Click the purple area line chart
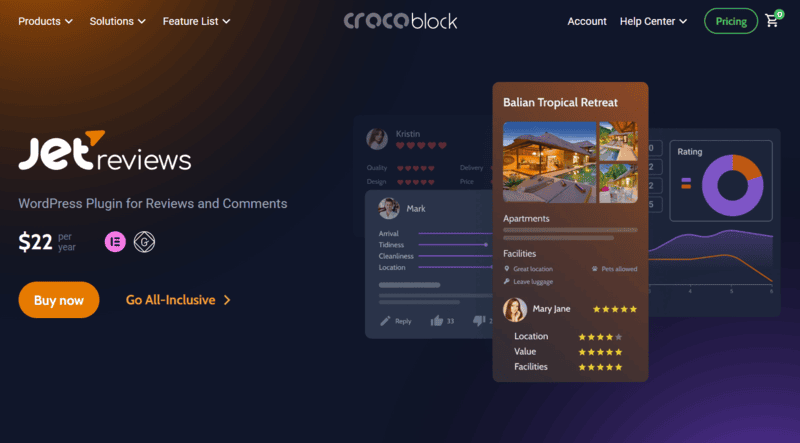The height and width of the screenshot is (443, 800). click(x=711, y=255)
